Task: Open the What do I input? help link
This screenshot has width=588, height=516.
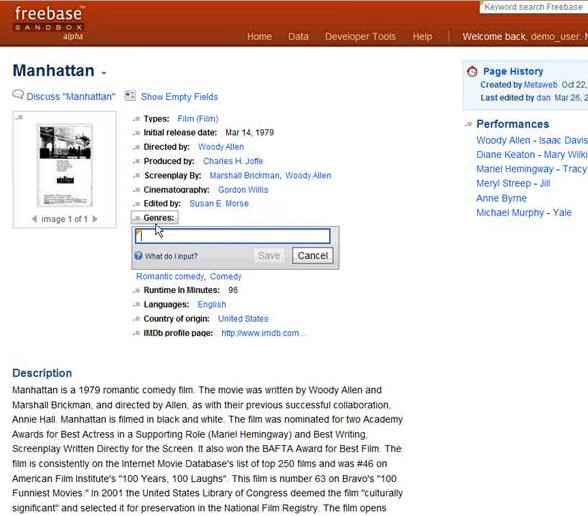Action: (x=171, y=256)
